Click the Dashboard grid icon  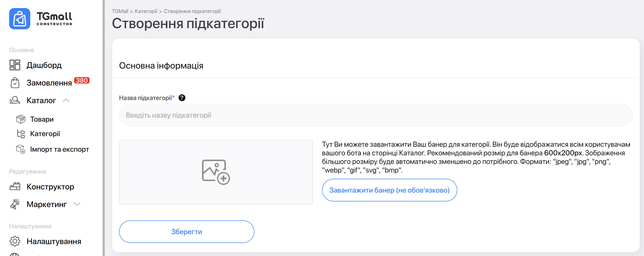15,65
